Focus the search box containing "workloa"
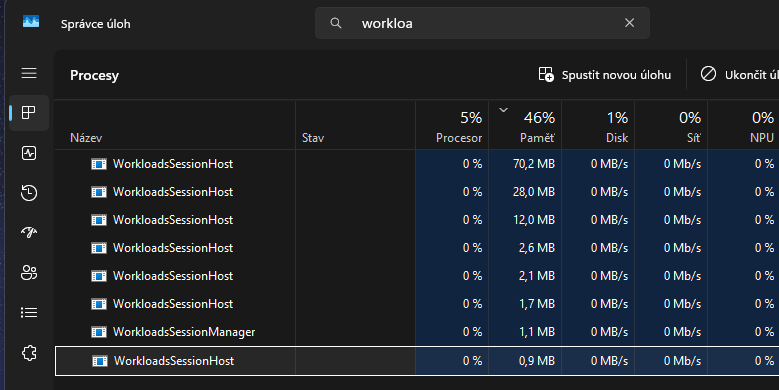Image resolution: width=779 pixels, height=390 pixels. 482,23
